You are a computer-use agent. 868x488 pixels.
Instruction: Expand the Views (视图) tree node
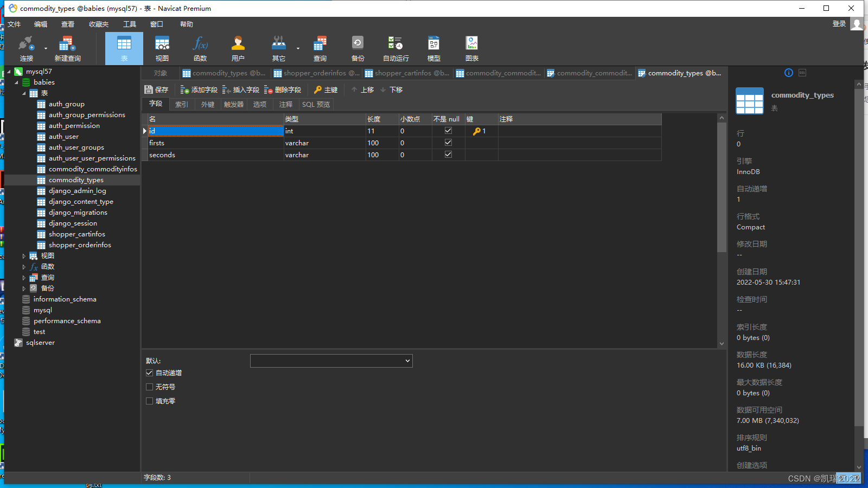pos(24,256)
